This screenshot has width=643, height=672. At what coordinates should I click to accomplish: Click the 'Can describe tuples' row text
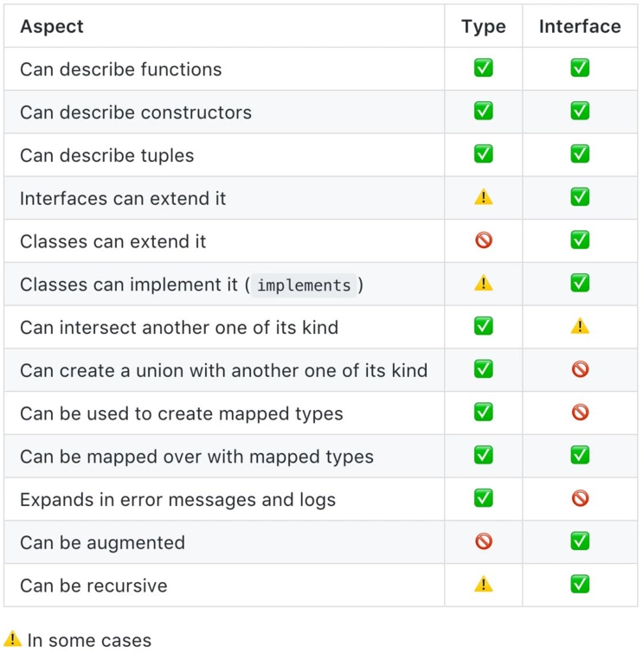click(x=106, y=156)
